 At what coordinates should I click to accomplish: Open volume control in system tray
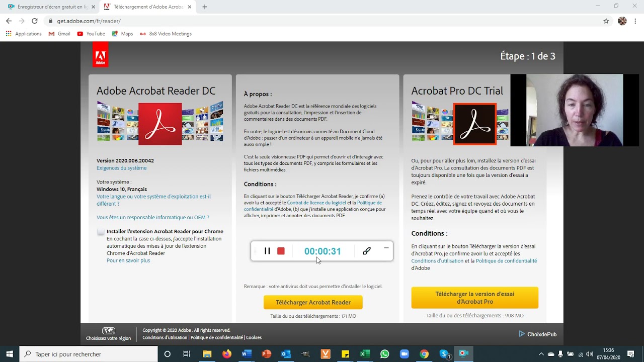coord(590,354)
